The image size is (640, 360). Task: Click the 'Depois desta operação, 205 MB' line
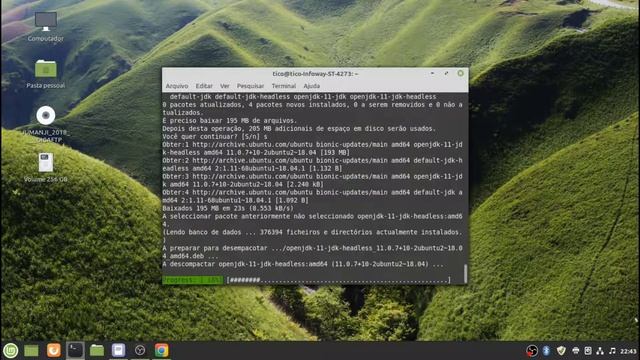pos(299,129)
